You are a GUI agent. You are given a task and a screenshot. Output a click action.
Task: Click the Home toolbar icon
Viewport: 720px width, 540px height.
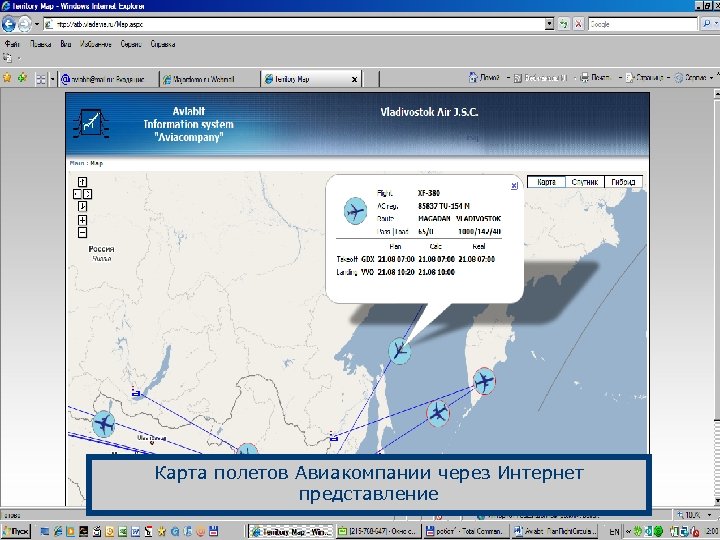coord(473,78)
